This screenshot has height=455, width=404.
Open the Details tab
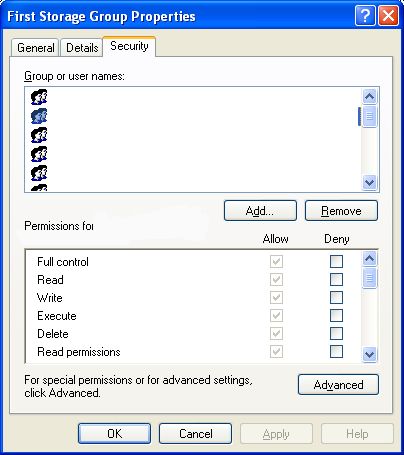click(x=82, y=48)
